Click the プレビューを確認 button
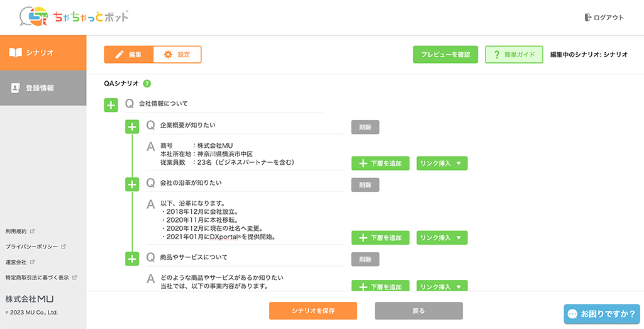The height and width of the screenshot is (329, 644). pos(445,55)
